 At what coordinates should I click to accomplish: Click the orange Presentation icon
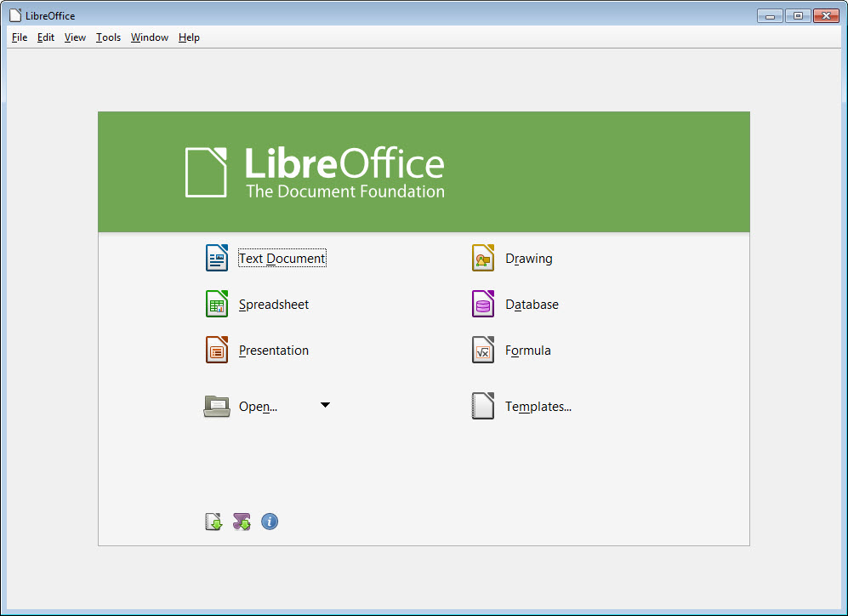tap(216, 350)
